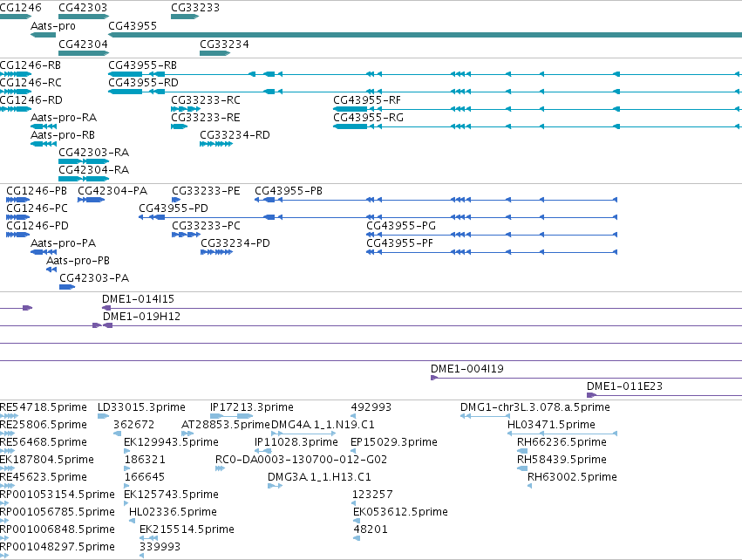742x560 pixels.
Task: Click feature DMG3A.1_1.H13.C1
Action: [x=319, y=478]
